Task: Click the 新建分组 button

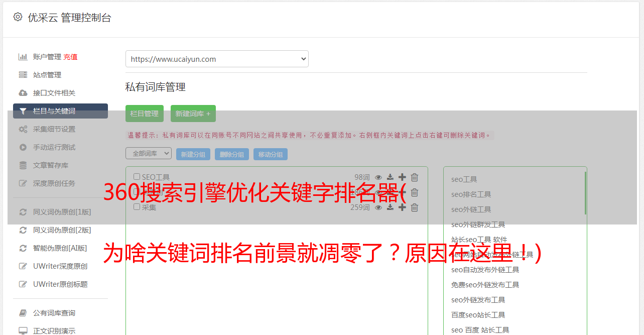Action: pos(193,154)
